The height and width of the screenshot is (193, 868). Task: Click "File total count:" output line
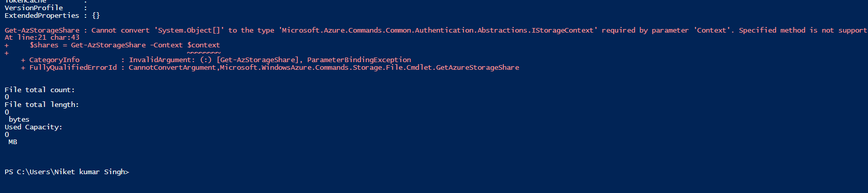click(x=40, y=90)
